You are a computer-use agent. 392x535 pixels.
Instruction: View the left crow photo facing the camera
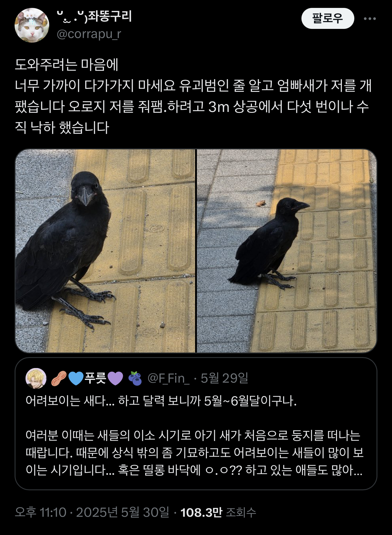click(x=105, y=251)
